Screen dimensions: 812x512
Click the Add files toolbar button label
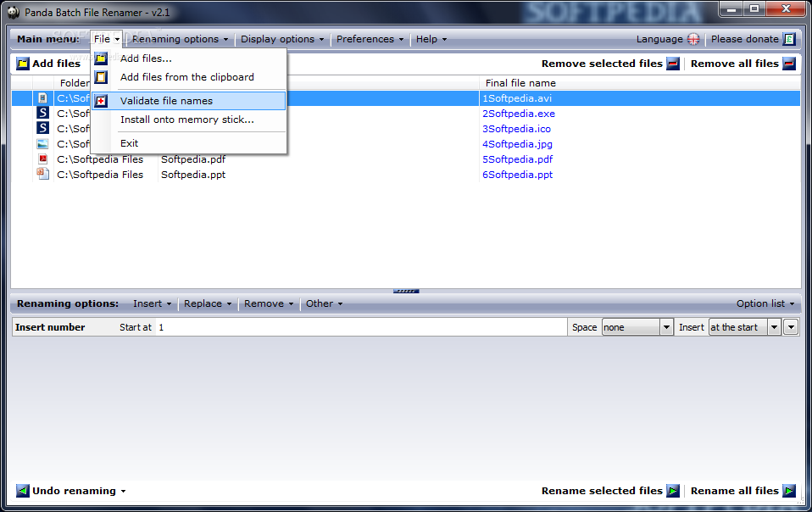(57, 64)
